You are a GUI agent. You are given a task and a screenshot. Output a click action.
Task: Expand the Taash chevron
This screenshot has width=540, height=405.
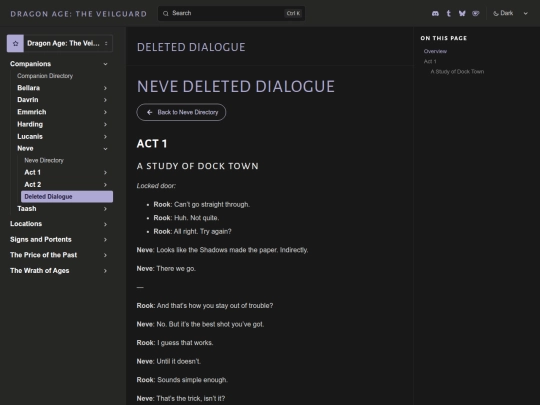tap(105, 209)
